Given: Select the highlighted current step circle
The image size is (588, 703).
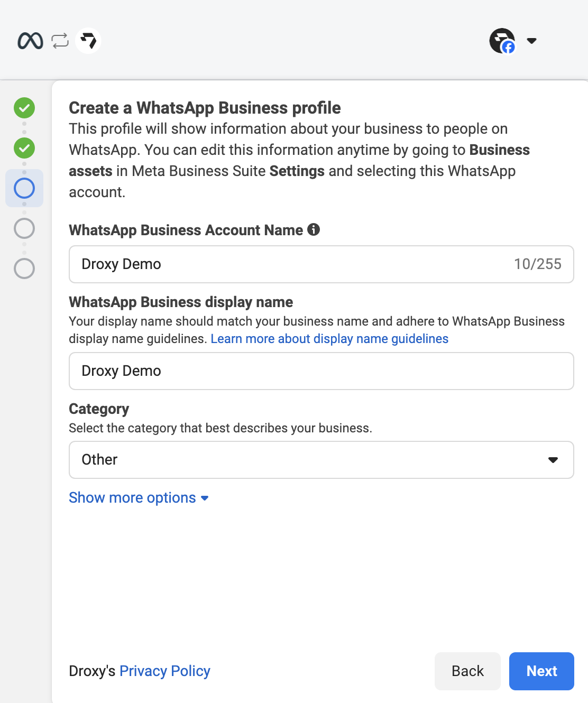Looking at the screenshot, I should tap(24, 188).
